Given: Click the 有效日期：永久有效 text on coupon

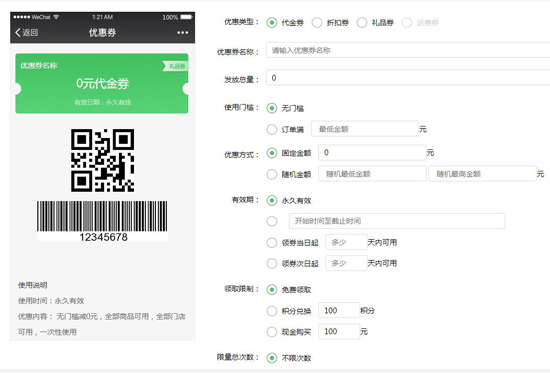Looking at the screenshot, I should pos(102,102).
